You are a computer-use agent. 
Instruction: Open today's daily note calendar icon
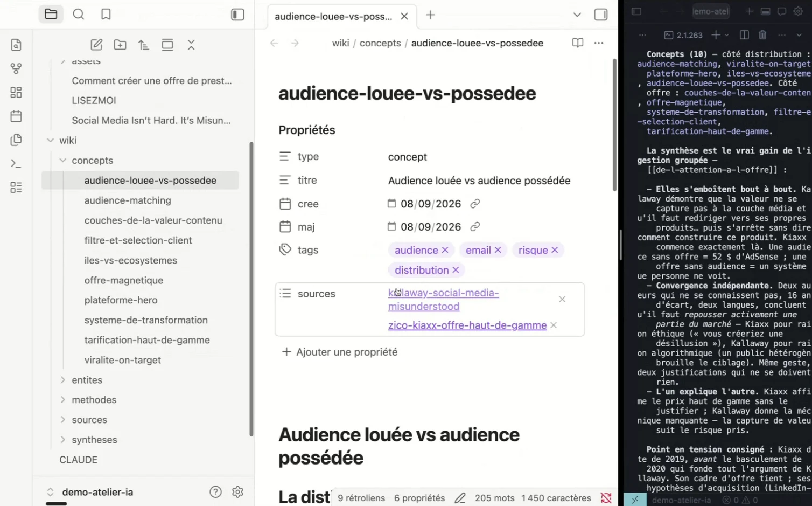pyautogui.click(x=16, y=116)
